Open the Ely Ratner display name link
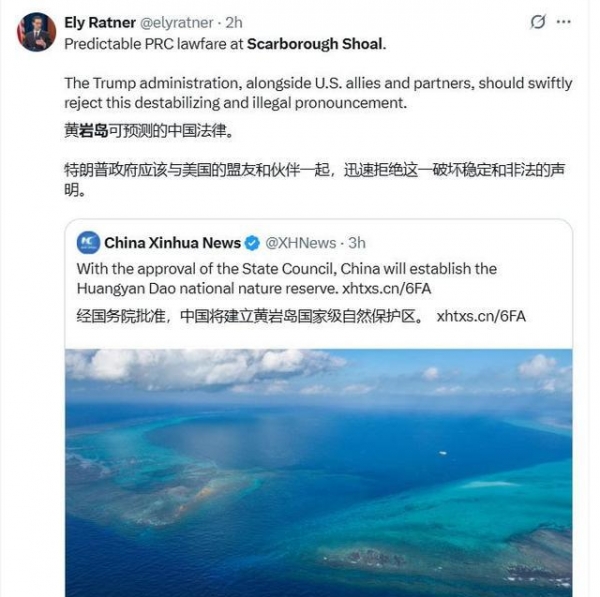Screen dimensions: 600x597 102,20
